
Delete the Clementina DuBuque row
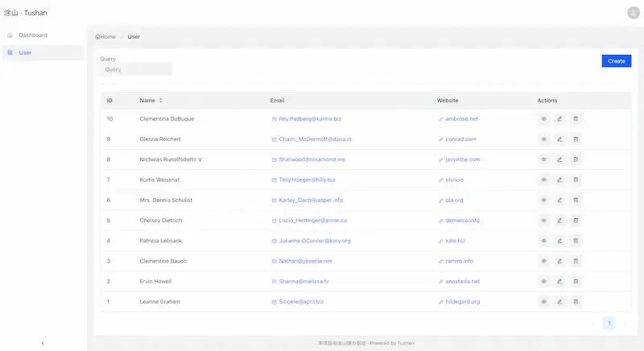point(576,119)
